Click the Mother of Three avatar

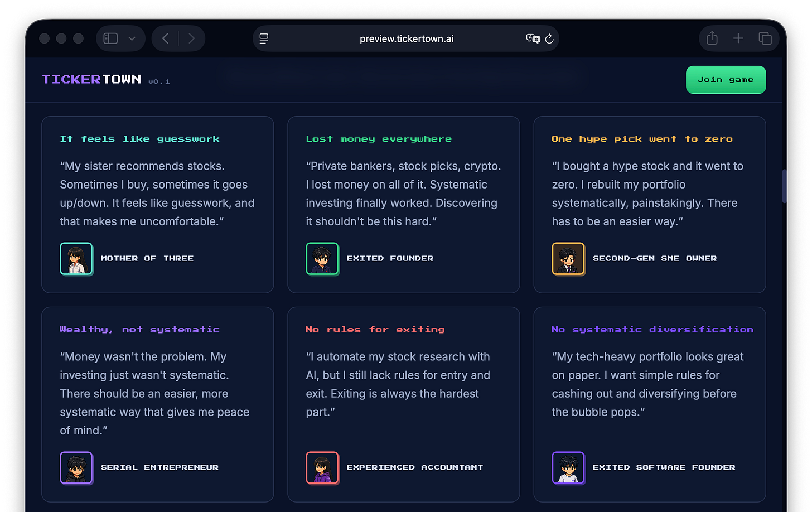pyautogui.click(x=76, y=259)
